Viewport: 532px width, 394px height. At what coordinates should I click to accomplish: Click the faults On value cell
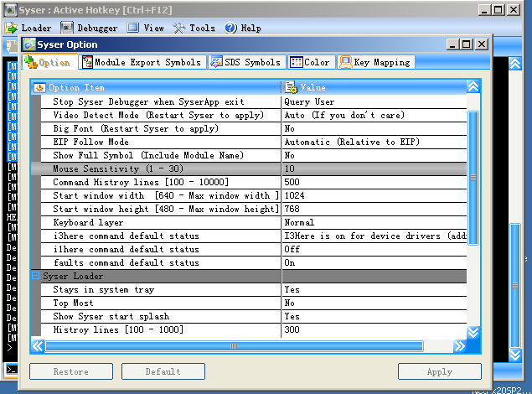[x=374, y=262]
